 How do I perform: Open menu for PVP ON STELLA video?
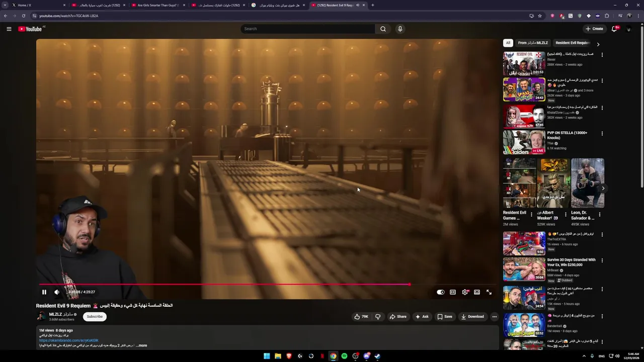[602, 134]
